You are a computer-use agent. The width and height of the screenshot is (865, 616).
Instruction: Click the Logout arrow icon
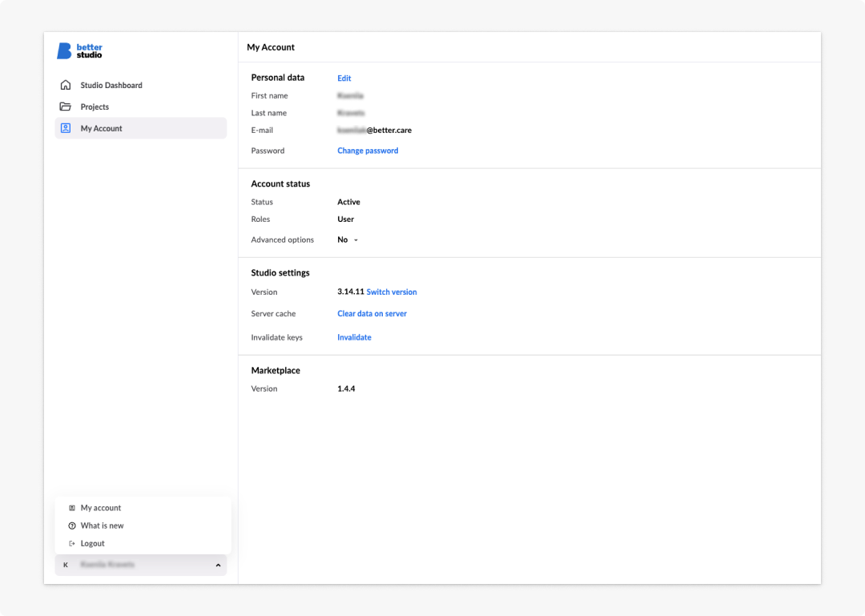point(72,544)
